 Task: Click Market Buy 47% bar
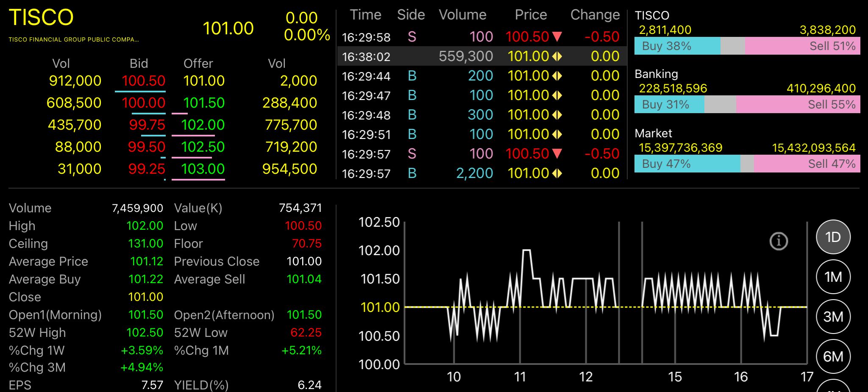[x=687, y=164]
